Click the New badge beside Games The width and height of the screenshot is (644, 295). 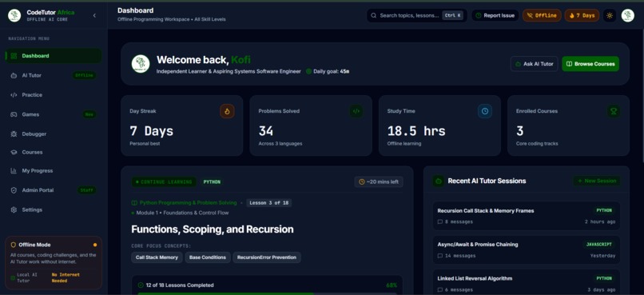point(89,114)
